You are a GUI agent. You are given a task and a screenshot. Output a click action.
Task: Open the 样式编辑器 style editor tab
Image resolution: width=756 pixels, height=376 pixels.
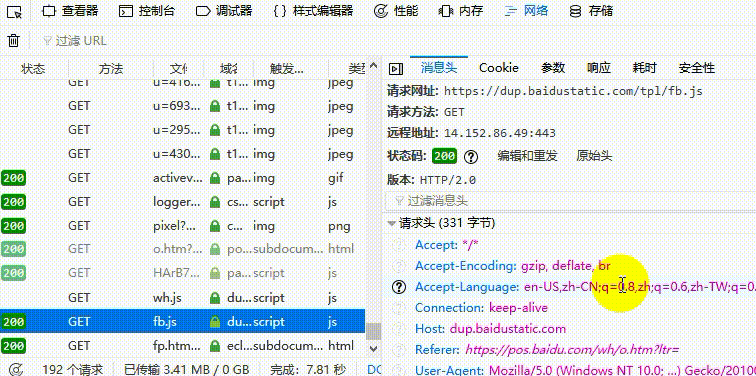coord(313,11)
